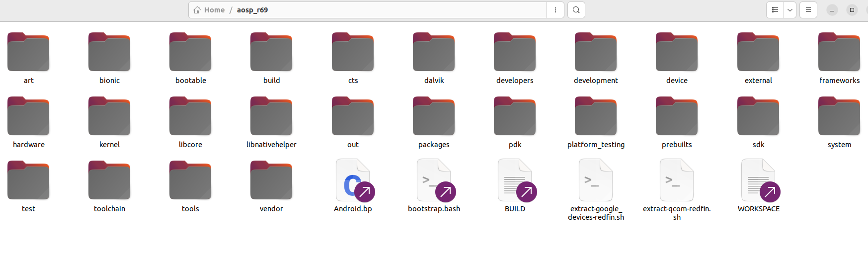Select the libnativehelper folder
Viewport: 868px width, 257px height.
click(271, 117)
